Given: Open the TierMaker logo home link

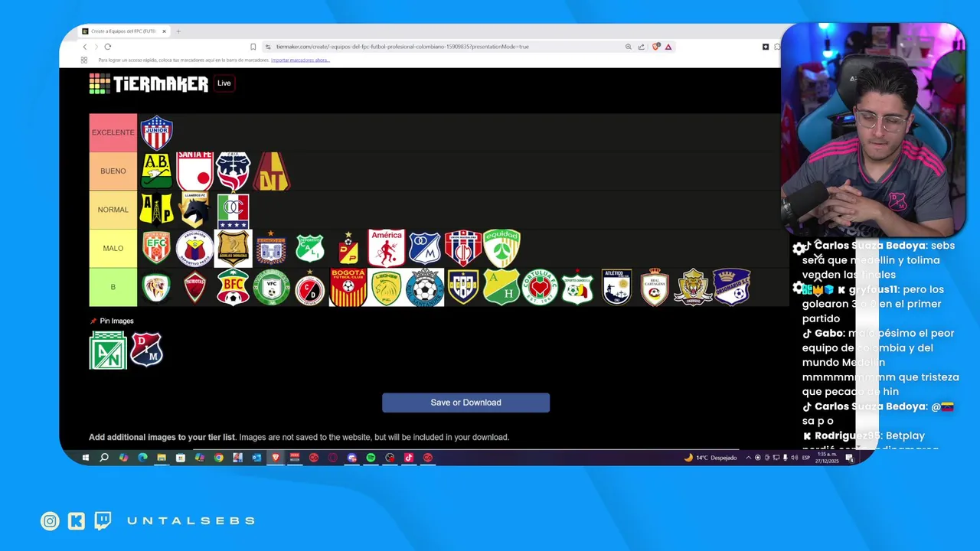Looking at the screenshot, I should (x=149, y=83).
